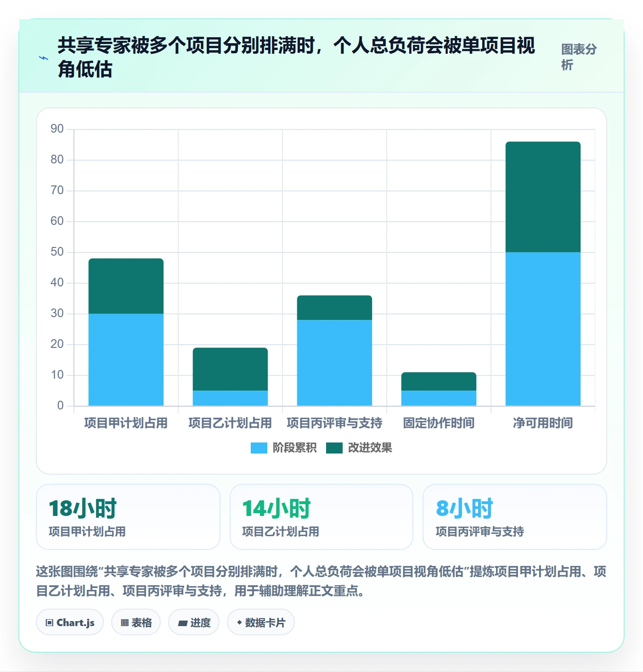The image size is (643, 672).
Task: Open the 18小时 项目甲计划占用 card
Action: tap(128, 517)
